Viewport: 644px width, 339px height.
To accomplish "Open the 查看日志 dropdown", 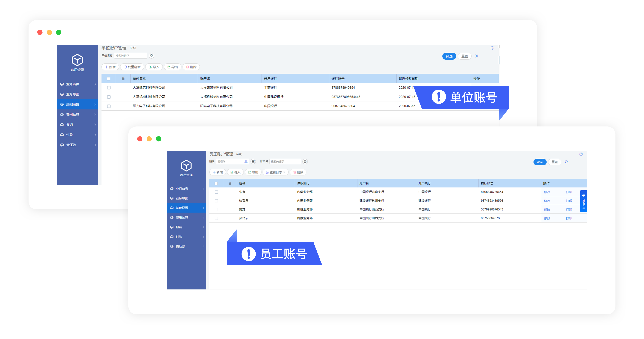I will click(x=276, y=172).
